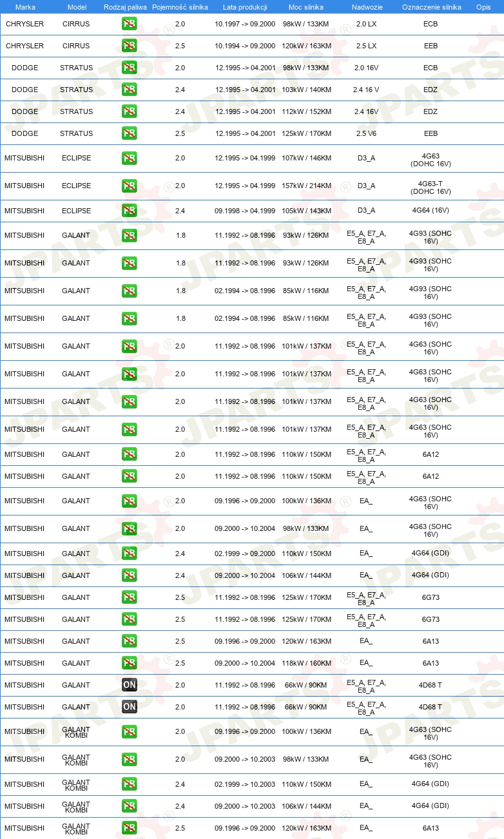Viewport: 504px width, 839px height.
Task: Click fuel icon for Galant 2.4 09.2000 -> 10.2004 row
Action: 129,575
